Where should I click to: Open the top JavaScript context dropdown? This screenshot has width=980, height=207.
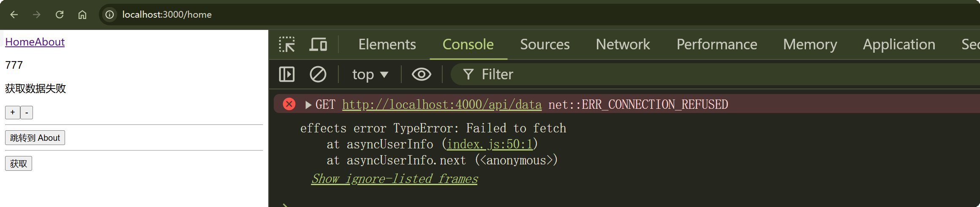click(370, 75)
